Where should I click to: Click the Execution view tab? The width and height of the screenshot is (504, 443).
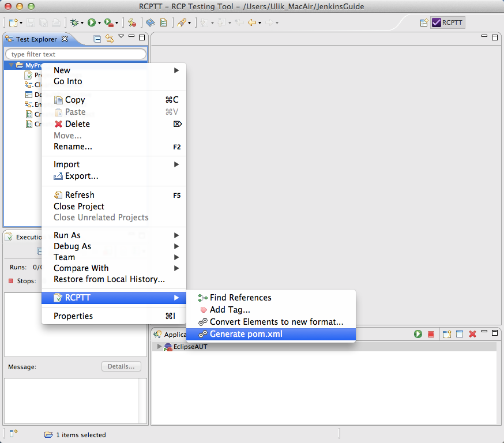[x=24, y=237]
